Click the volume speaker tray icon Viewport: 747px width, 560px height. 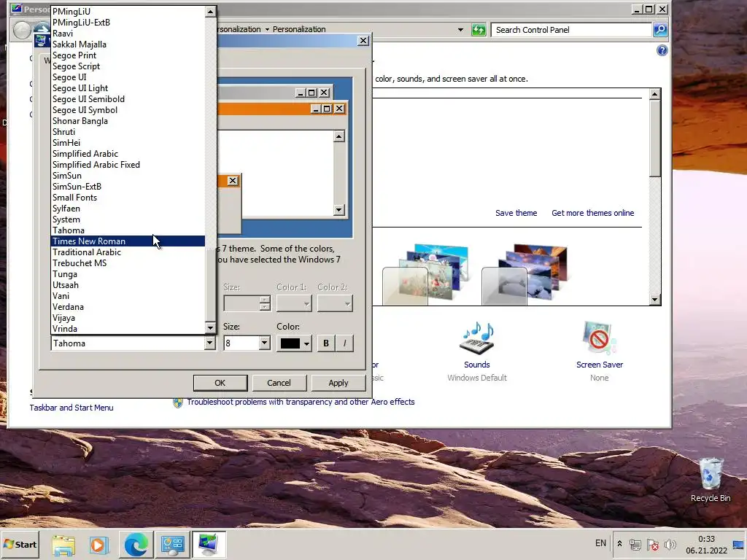click(x=670, y=544)
